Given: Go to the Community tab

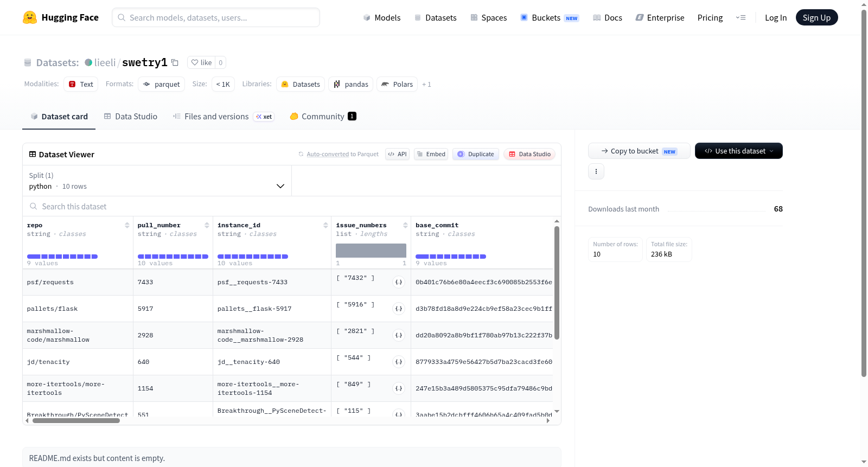Looking at the screenshot, I should pyautogui.click(x=323, y=117).
